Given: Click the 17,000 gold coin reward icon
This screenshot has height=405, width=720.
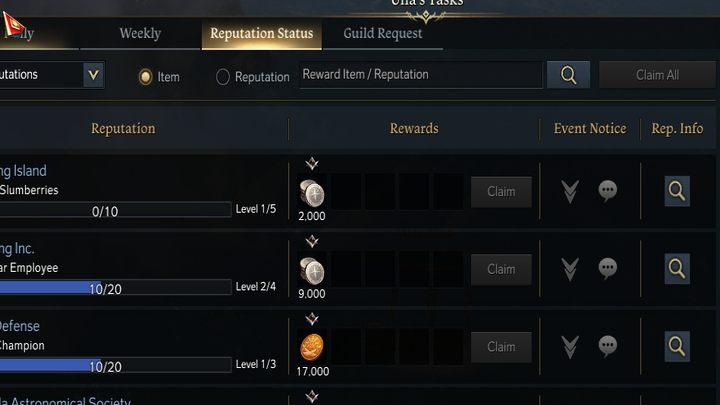Looking at the screenshot, I should [312, 348].
